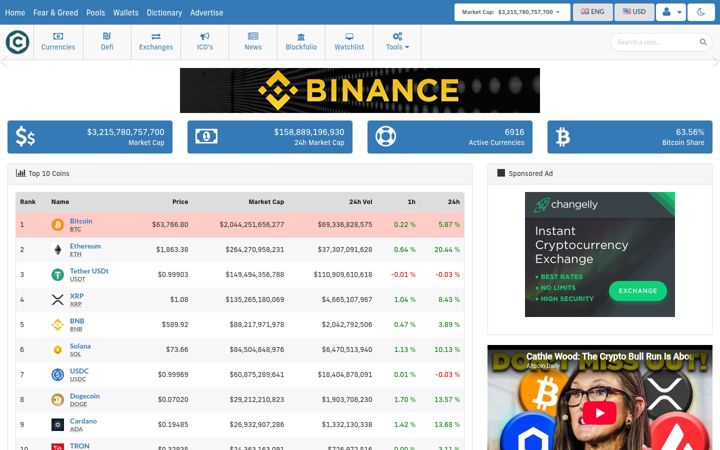Go to Exchanges page
The width and height of the screenshot is (720, 450).
156,42
